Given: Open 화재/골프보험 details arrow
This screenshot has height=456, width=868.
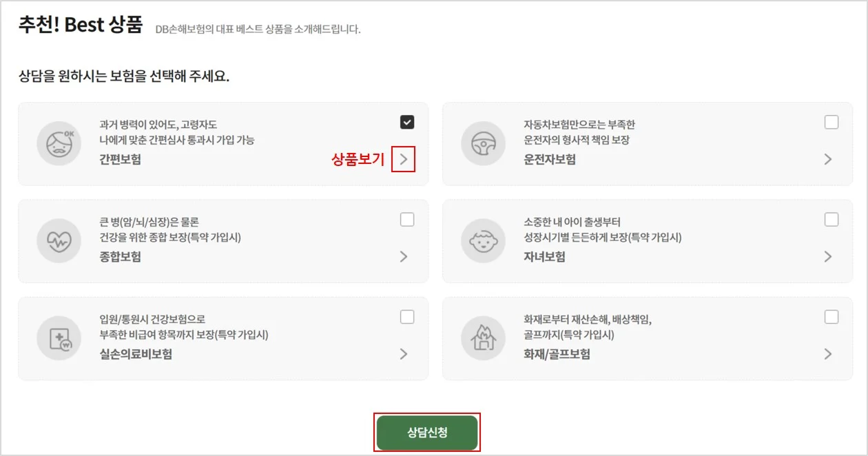Looking at the screenshot, I should (x=829, y=353).
